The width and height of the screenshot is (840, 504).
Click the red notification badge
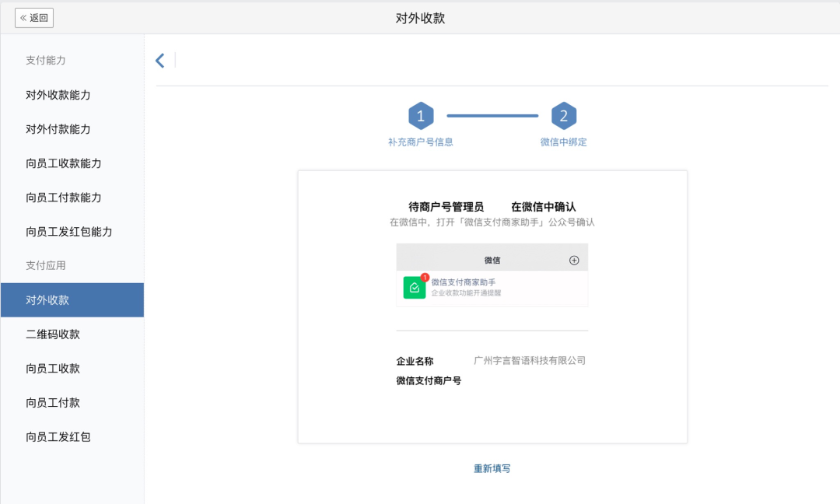(425, 277)
